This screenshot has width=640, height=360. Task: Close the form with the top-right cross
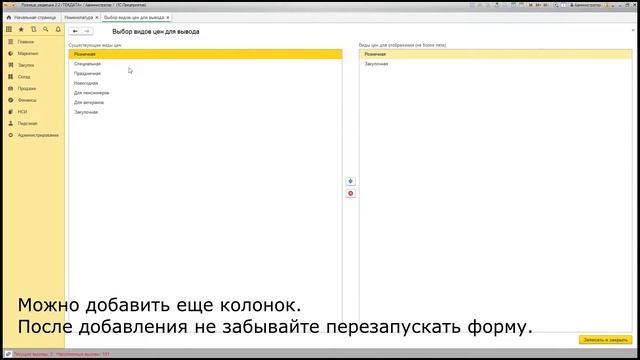[633, 31]
